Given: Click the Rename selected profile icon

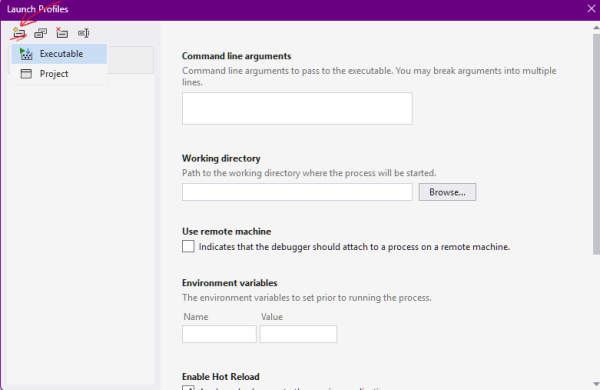Looking at the screenshot, I should [x=83, y=33].
